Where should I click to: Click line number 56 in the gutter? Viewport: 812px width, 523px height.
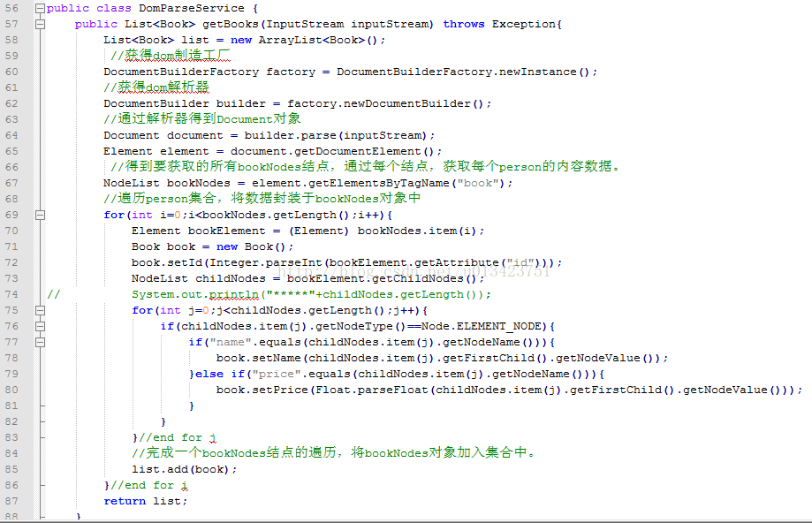(x=11, y=8)
